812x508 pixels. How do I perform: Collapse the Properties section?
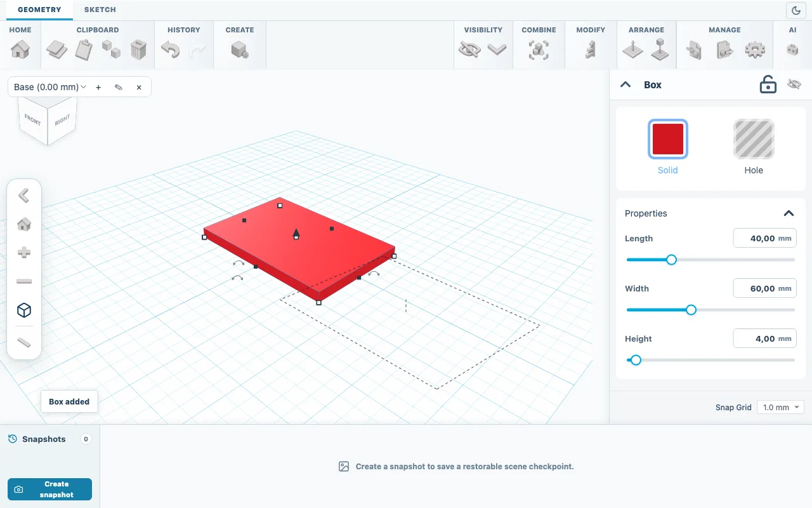(x=789, y=213)
